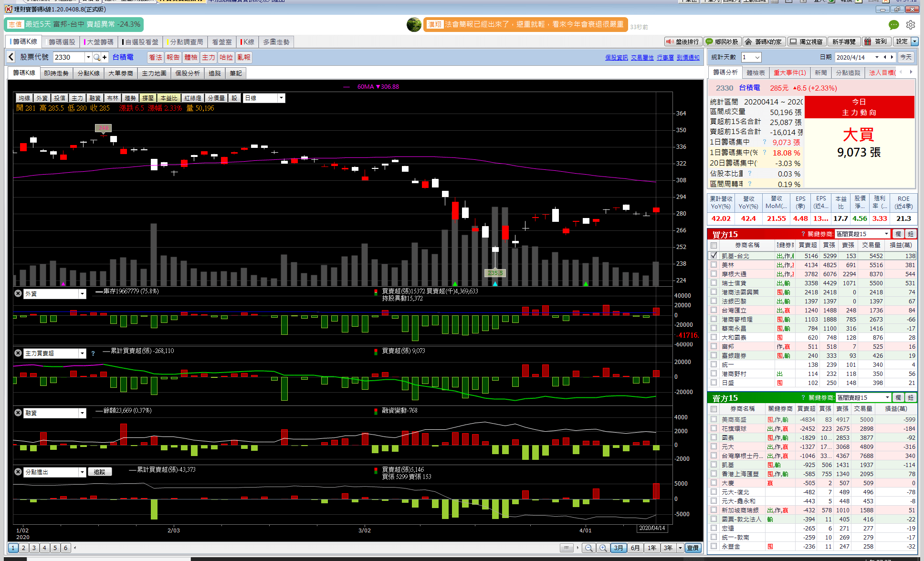Open the 主力買賣超 indicator dropdown
924x561 pixels.
pos(82,353)
